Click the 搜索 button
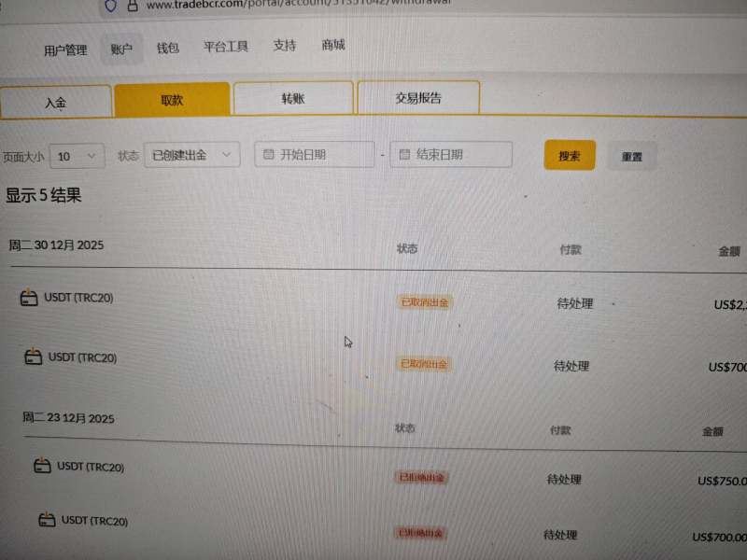 tap(570, 155)
